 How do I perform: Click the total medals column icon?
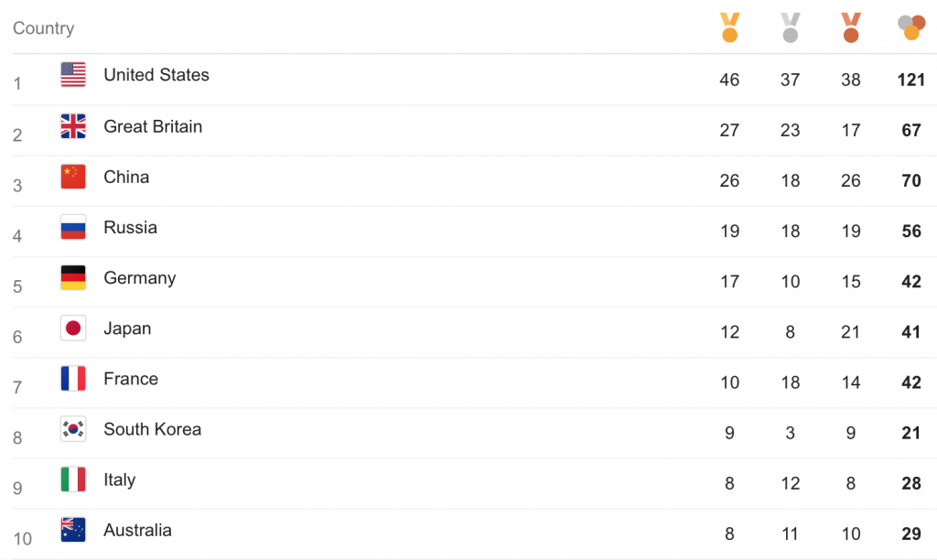click(911, 27)
